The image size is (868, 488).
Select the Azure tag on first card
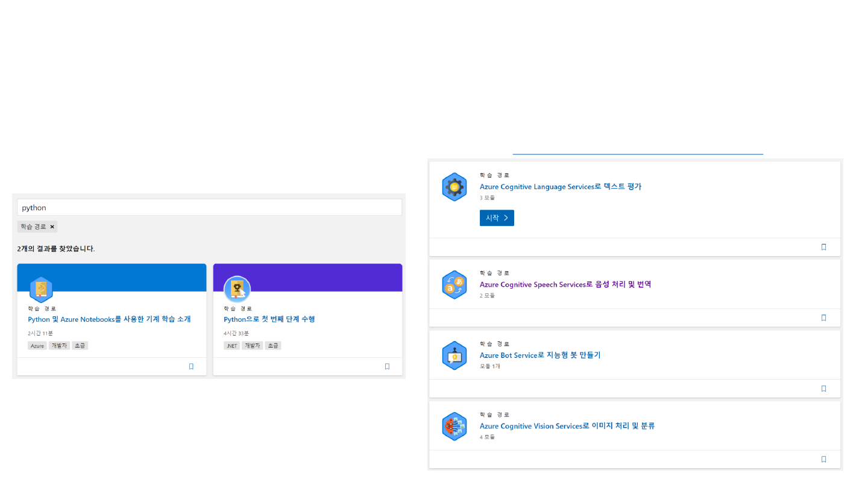37,346
